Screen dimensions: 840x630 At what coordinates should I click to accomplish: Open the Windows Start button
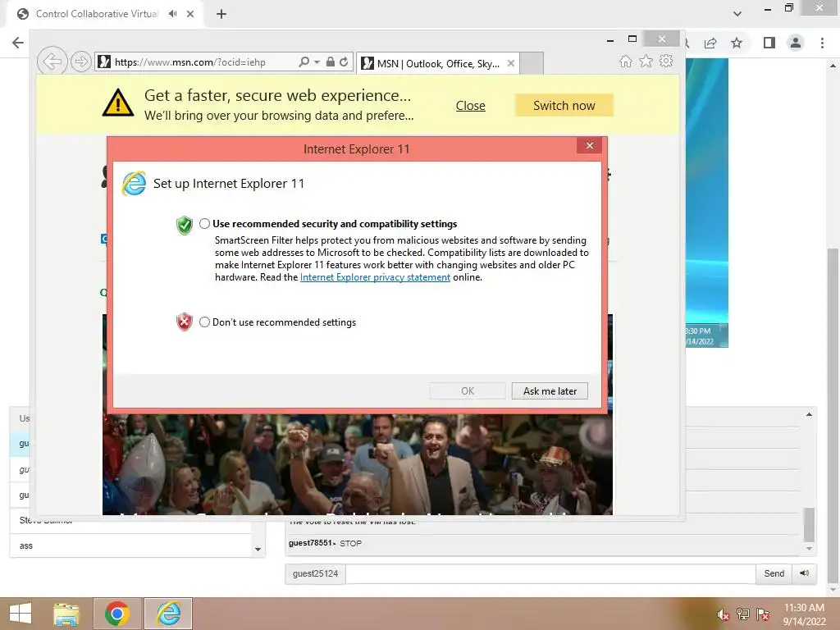(21, 614)
